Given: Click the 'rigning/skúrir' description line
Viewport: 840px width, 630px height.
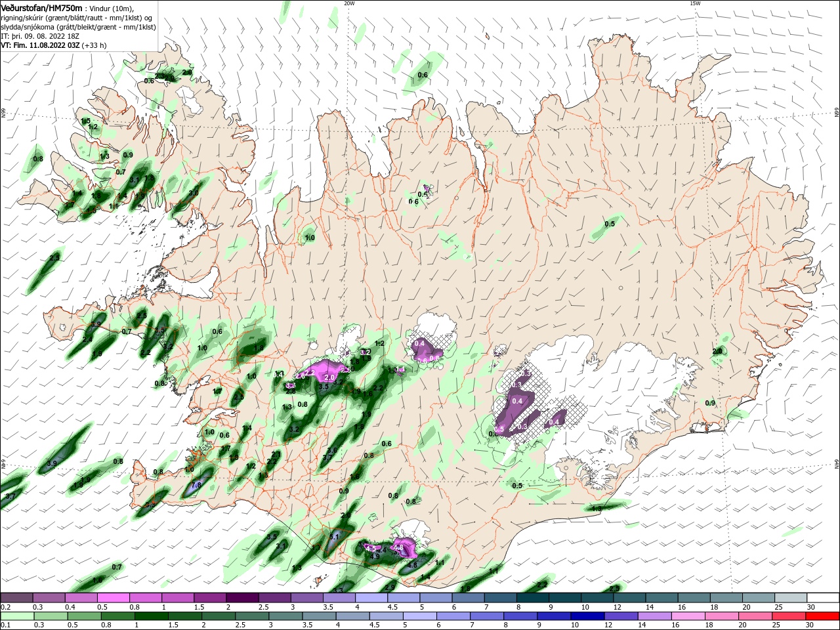Looking at the screenshot, I should tap(77, 17).
